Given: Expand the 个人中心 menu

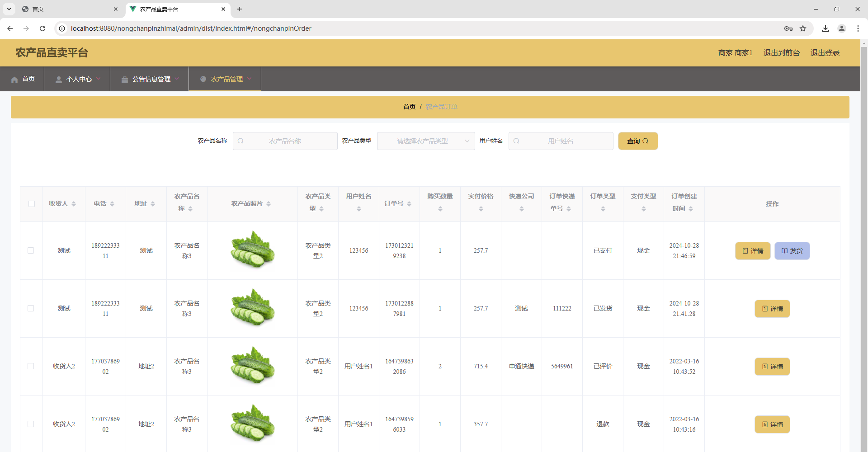Looking at the screenshot, I should [77, 79].
